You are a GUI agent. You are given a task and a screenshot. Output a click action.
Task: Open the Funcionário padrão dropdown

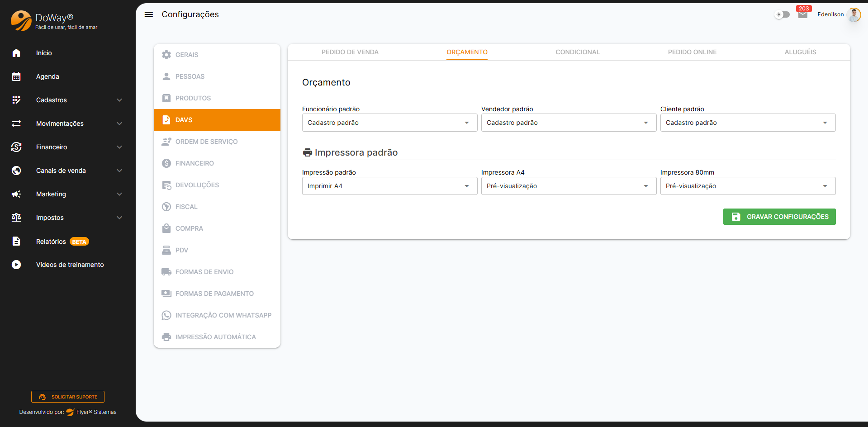click(x=389, y=123)
